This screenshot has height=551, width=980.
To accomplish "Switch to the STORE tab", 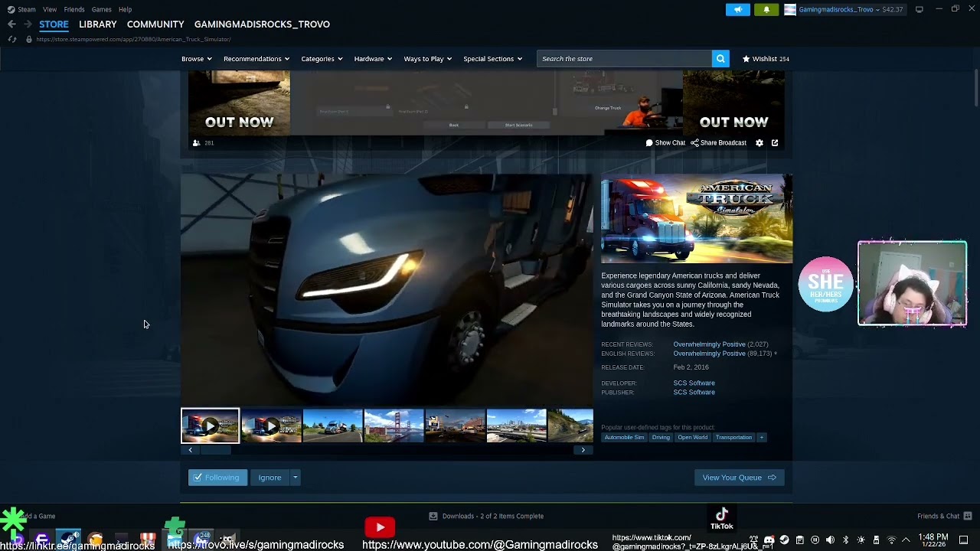I will [54, 24].
